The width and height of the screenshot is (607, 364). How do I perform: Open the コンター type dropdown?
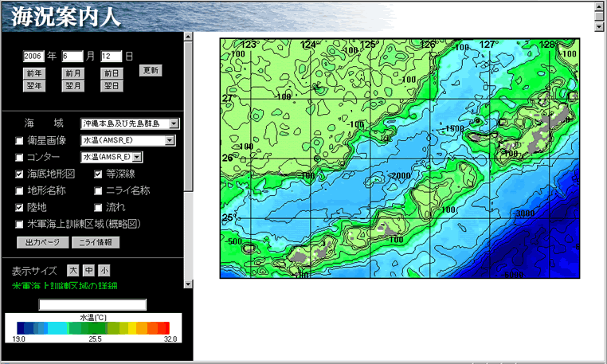[x=112, y=157]
